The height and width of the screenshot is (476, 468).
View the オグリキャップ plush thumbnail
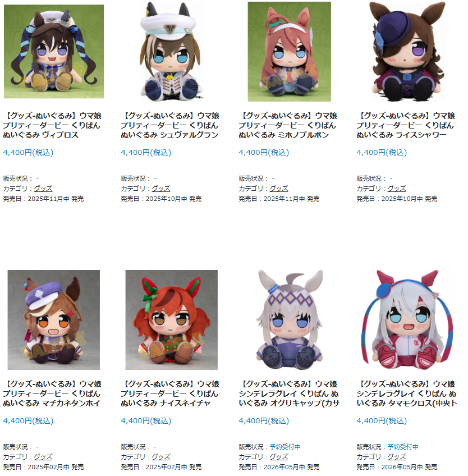coord(289,319)
